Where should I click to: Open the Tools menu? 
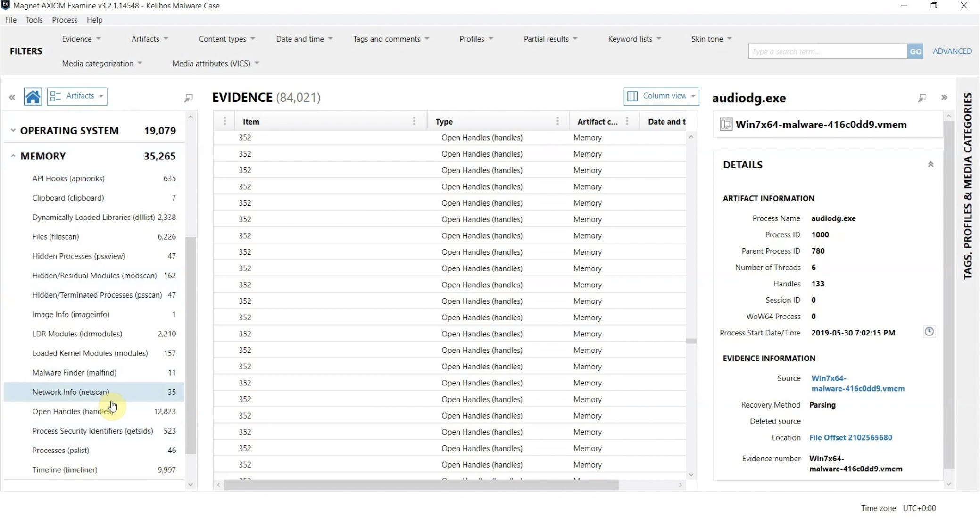pyautogui.click(x=34, y=20)
